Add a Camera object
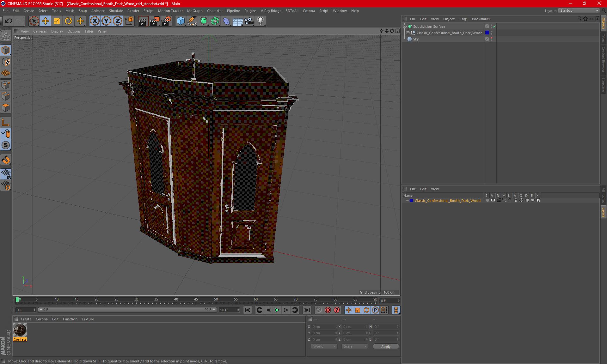The image size is (607, 364). [x=249, y=21]
